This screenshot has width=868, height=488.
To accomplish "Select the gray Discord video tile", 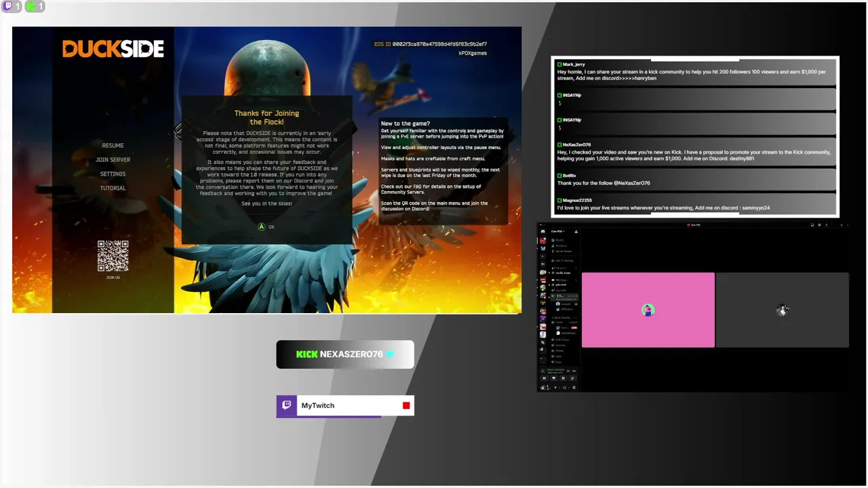I will (x=783, y=310).
